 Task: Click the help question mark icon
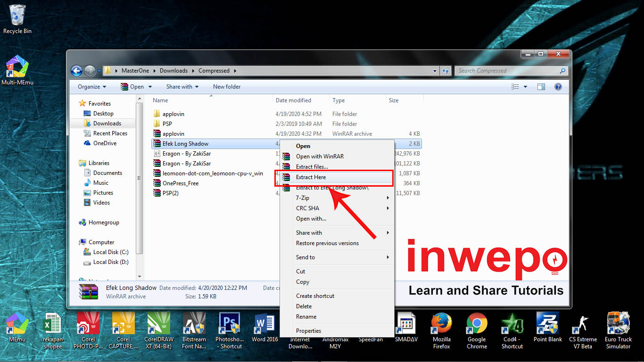point(558,87)
